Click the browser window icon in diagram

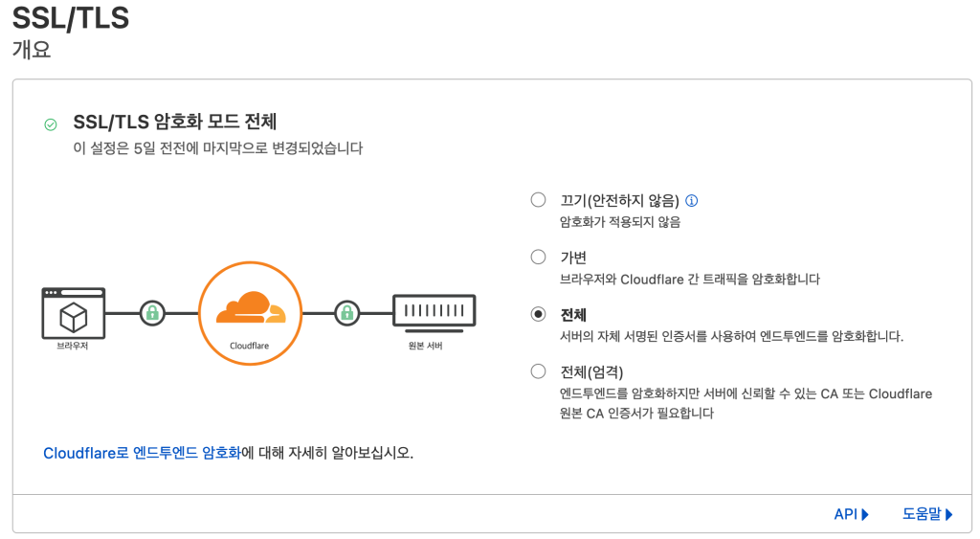coord(74,313)
